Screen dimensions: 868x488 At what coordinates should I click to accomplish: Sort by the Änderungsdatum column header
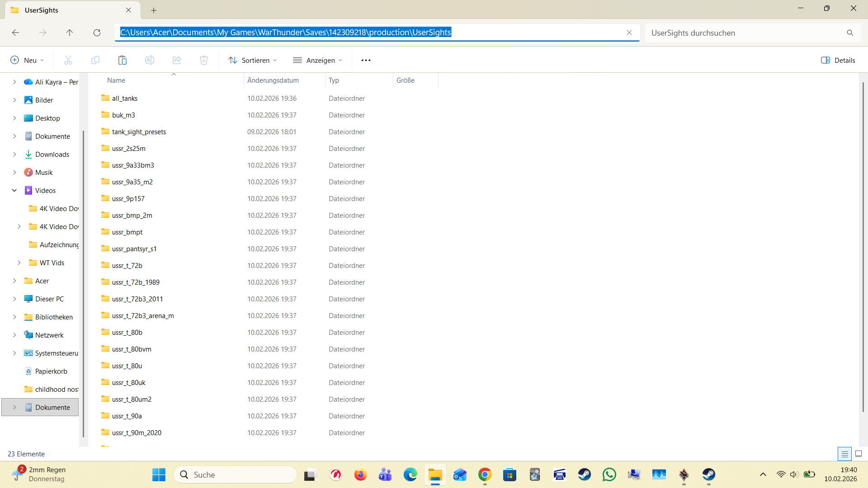[x=273, y=80]
